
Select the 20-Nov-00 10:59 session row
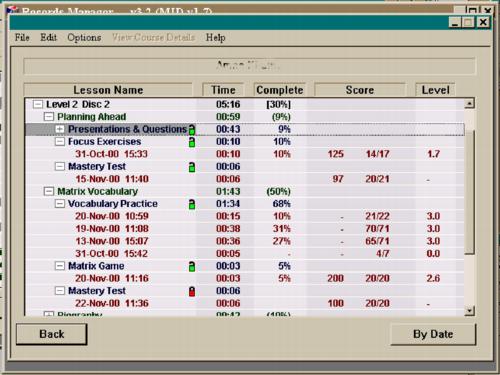tap(244, 216)
